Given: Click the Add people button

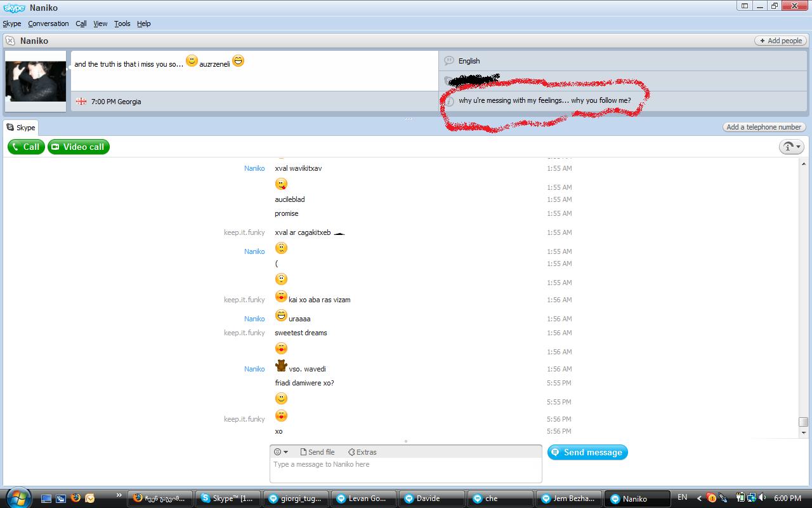Looking at the screenshot, I should click(780, 41).
